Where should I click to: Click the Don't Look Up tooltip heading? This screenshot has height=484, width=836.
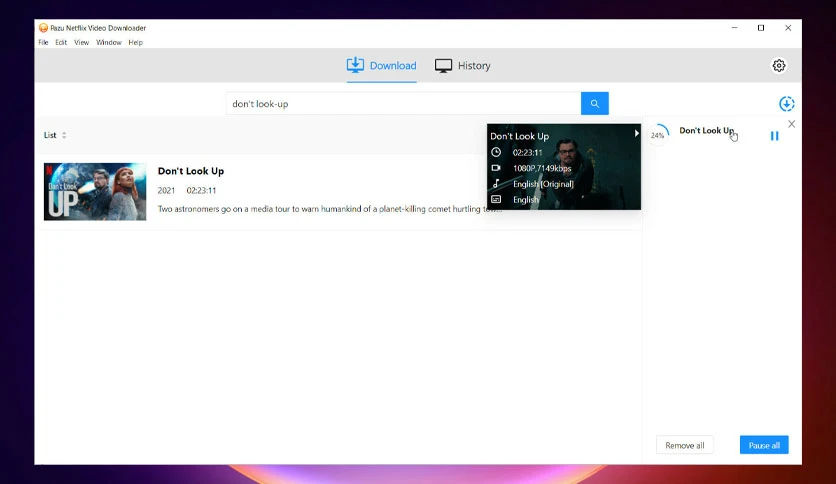pos(519,136)
